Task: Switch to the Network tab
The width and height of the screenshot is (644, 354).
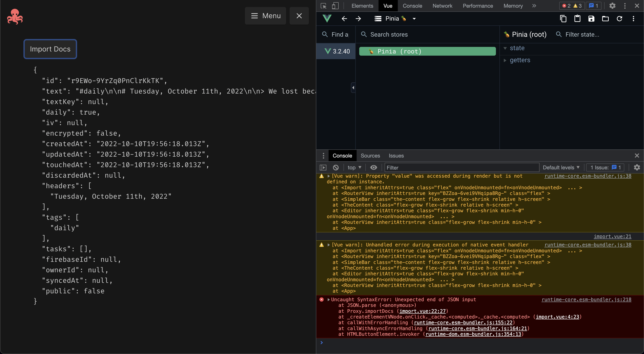Action: point(442,6)
